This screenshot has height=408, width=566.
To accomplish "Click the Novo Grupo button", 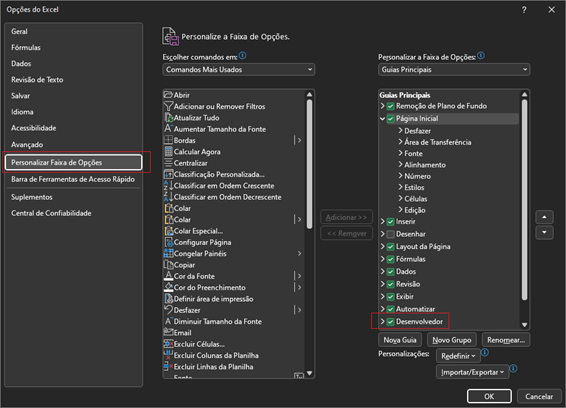I will [x=452, y=340].
